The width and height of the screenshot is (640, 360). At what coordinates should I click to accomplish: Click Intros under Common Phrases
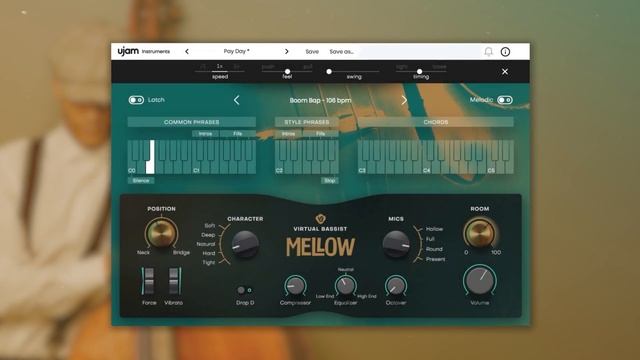click(x=205, y=134)
